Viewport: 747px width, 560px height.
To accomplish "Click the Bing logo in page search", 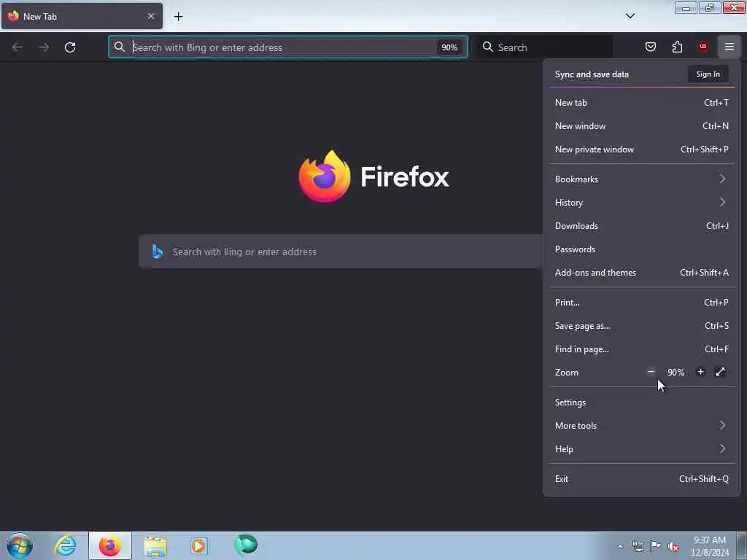I will (158, 252).
